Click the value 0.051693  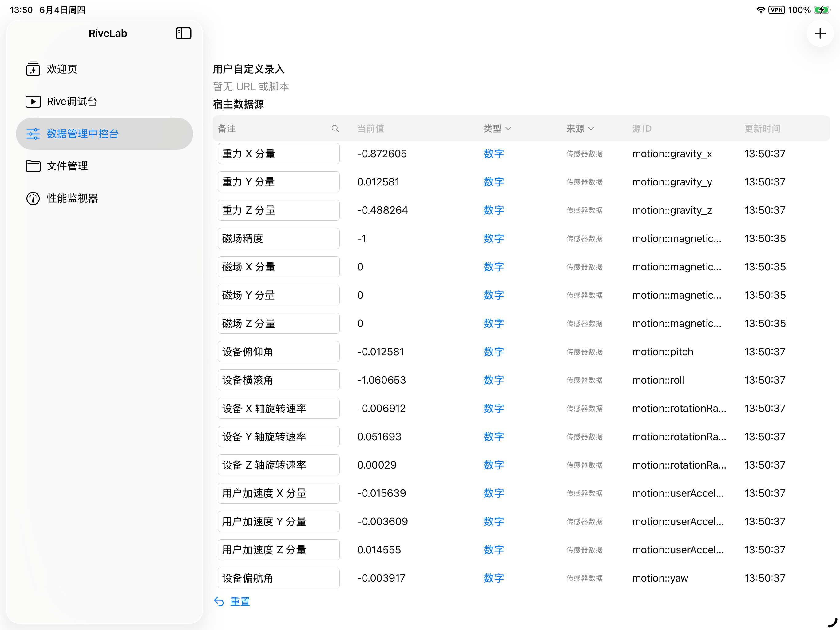point(379,437)
